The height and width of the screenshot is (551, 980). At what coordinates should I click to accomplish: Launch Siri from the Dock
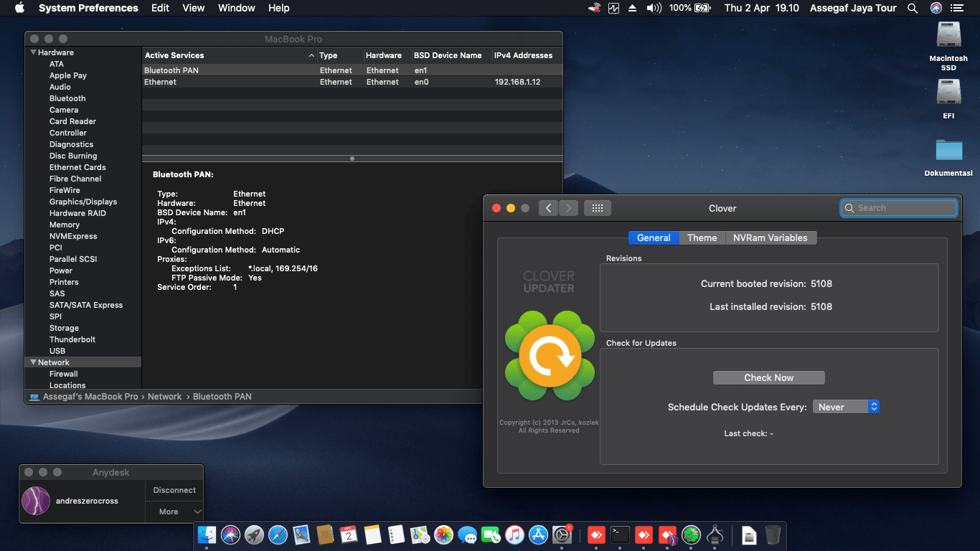tap(230, 534)
